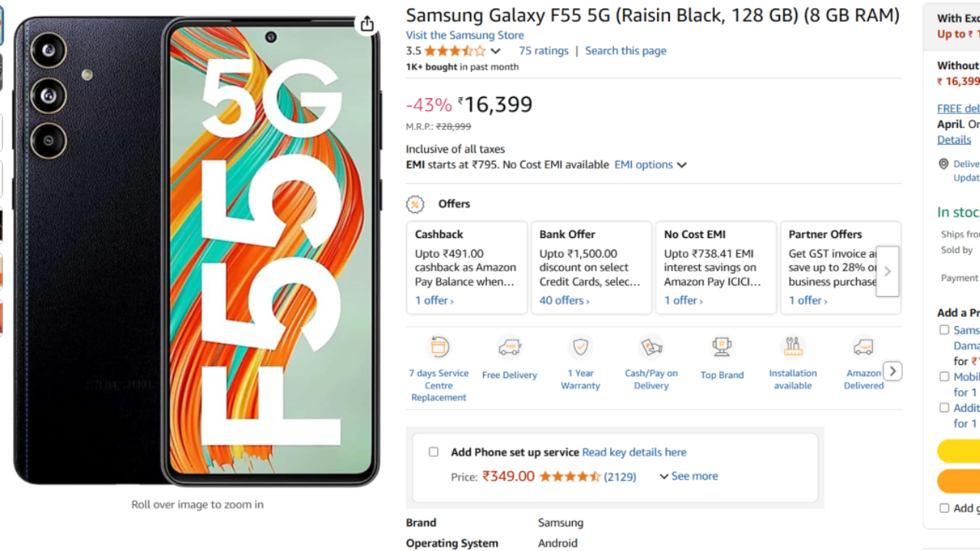
Task: Enable the Add gift options checkbox
Action: 945,508
